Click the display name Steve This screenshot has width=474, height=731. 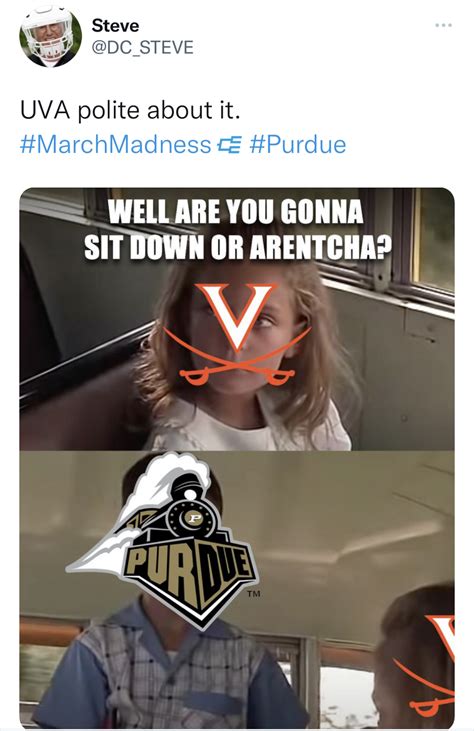click(x=115, y=25)
